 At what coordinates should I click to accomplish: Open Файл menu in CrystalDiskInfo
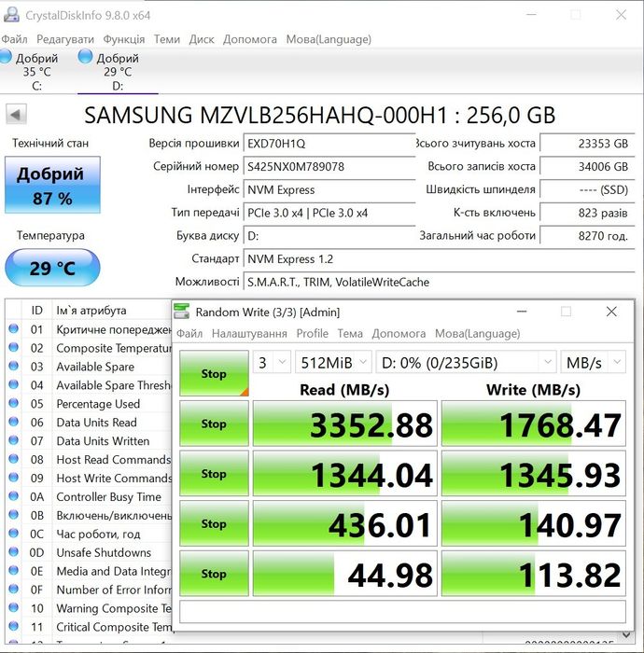coord(14,39)
